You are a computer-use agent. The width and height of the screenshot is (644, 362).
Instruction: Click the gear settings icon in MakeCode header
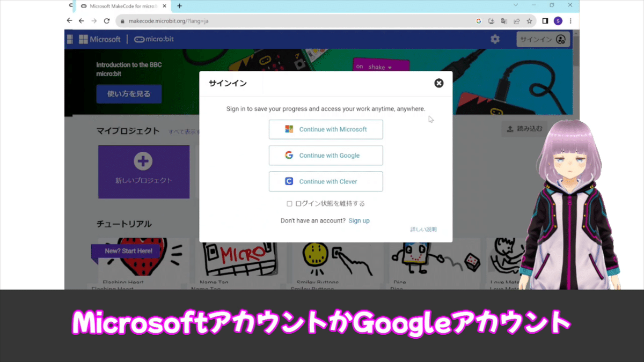[495, 39]
